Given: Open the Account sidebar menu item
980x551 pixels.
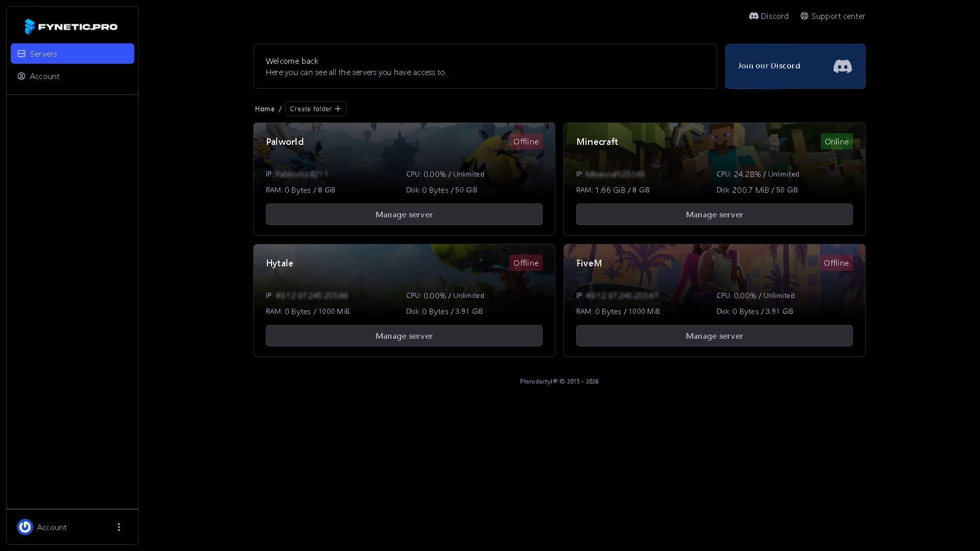Looking at the screenshot, I should (72, 76).
